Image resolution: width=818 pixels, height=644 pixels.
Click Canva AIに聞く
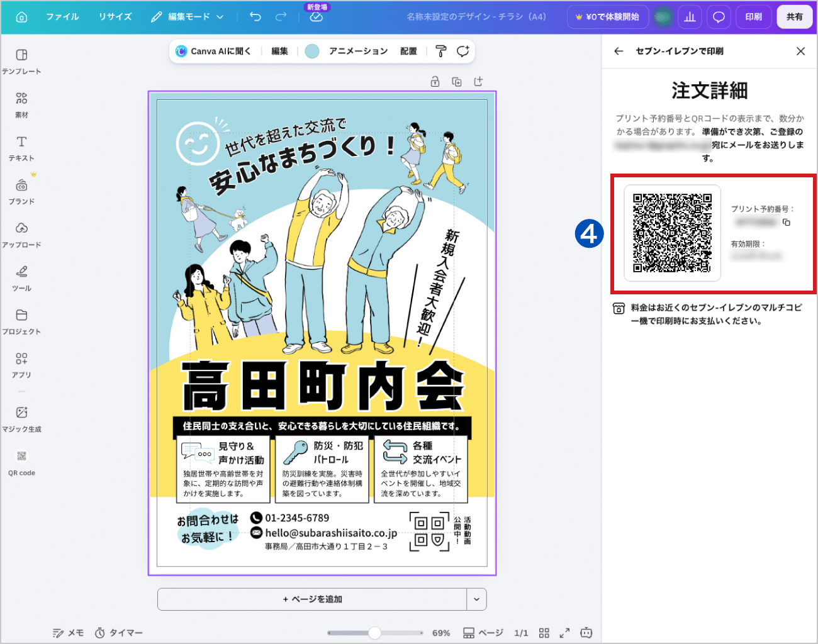213,51
